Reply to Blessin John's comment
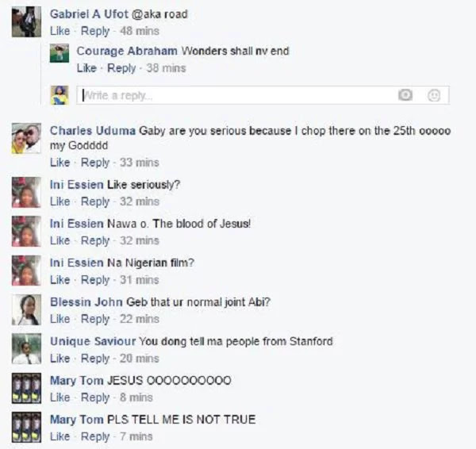This screenshot has width=476, height=449. click(x=95, y=319)
